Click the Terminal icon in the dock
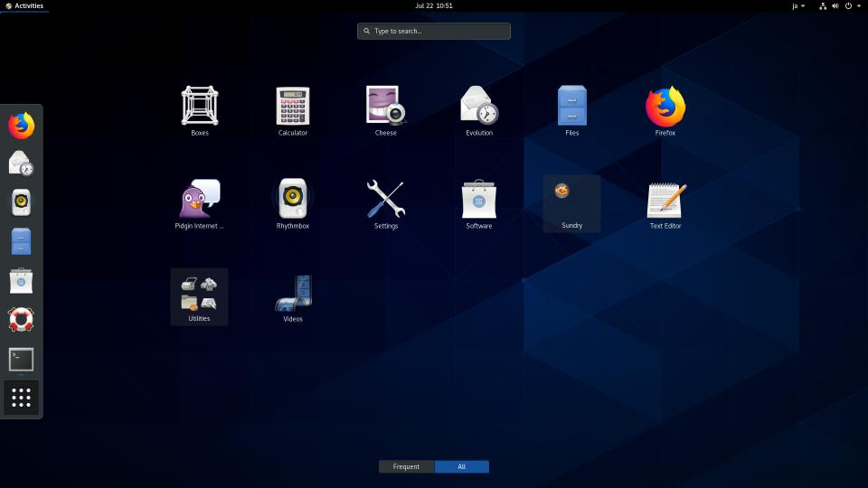This screenshot has width=868, height=488. [21, 359]
